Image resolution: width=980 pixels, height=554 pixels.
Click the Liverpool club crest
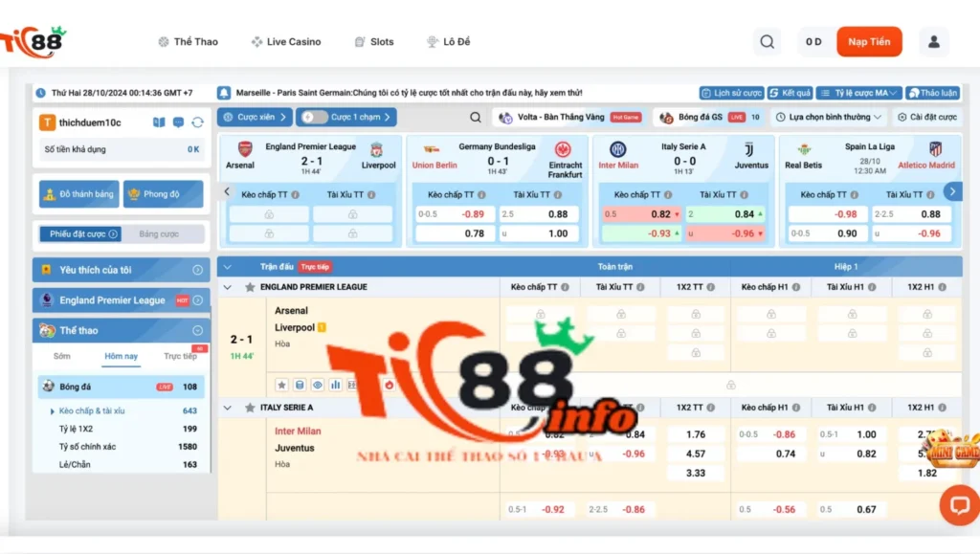click(376, 150)
